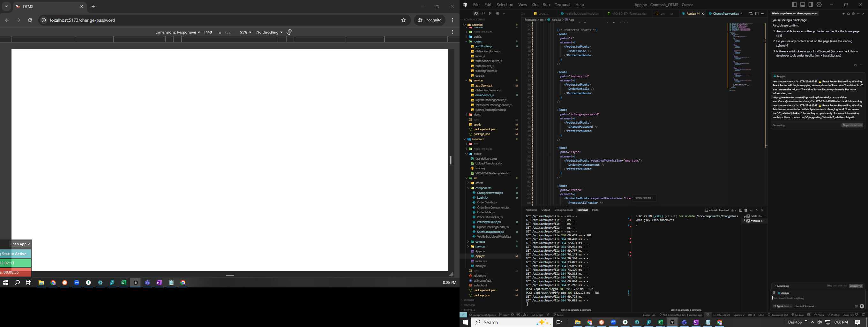Bookmark this page with star icon

point(403,20)
